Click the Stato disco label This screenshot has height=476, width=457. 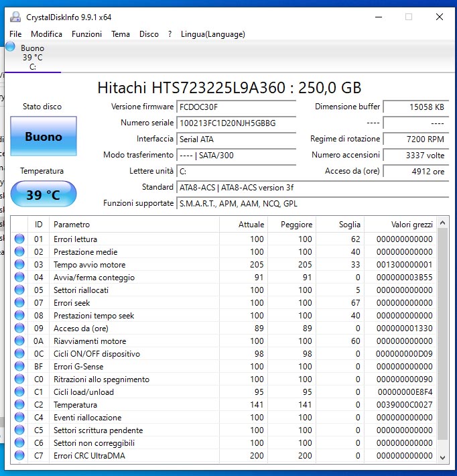pyautogui.click(x=42, y=106)
